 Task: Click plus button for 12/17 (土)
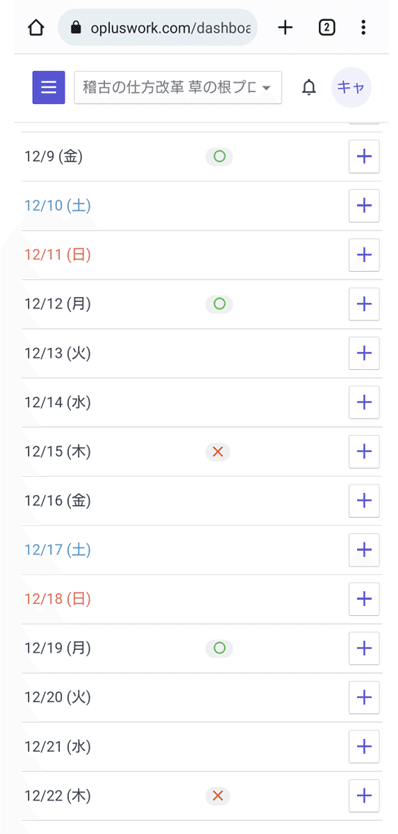[364, 550]
